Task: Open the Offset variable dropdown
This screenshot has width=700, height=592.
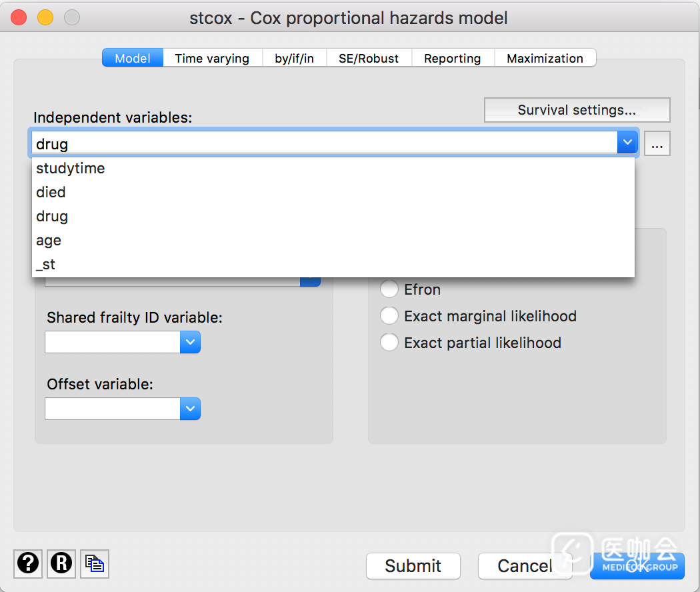Action: coord(190,409)
